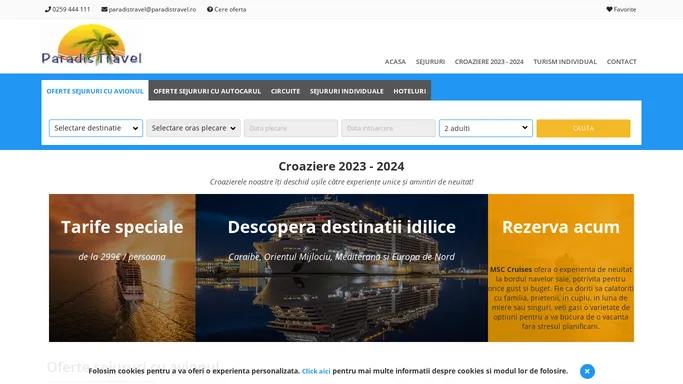Click the Tarife speciale cruise banner image
The width and height of the screenshot is (683, 384).
coord(122,268)
